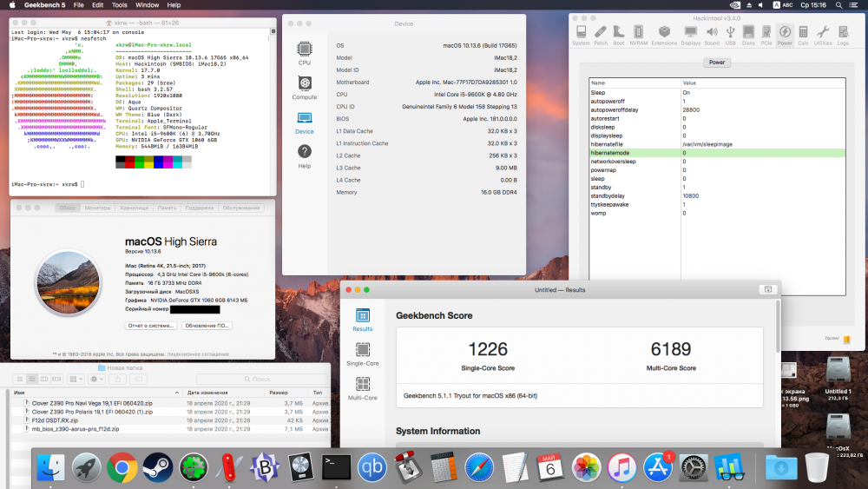The height and width of the screenshot is (489, 868).
Task: Open Photos from the Dock
Action: click(586, 468)
